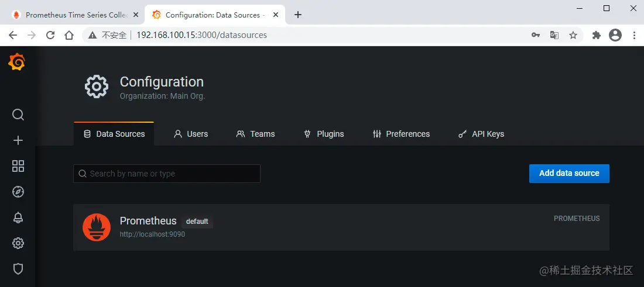
Task: Click the Configuration page title
Action: coord(162,82)
